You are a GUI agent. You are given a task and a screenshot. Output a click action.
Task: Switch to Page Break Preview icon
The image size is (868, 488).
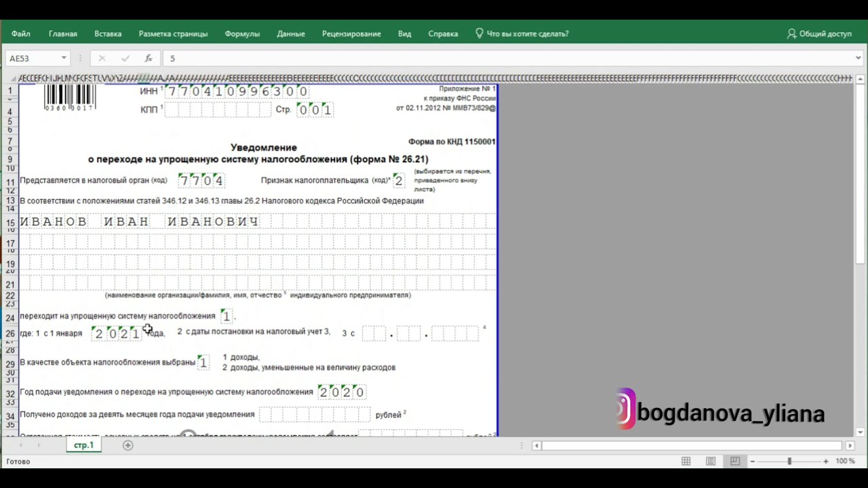pos(734,461)
